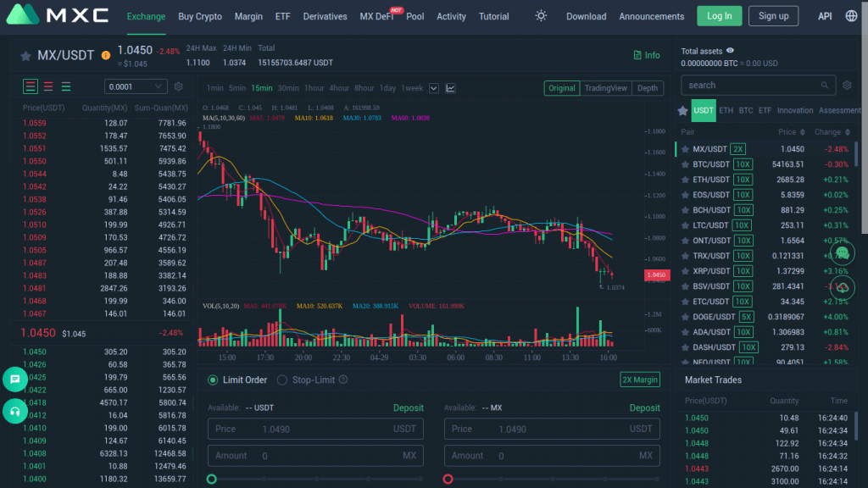Switch chart to Depth view

(x=648, y=88)
